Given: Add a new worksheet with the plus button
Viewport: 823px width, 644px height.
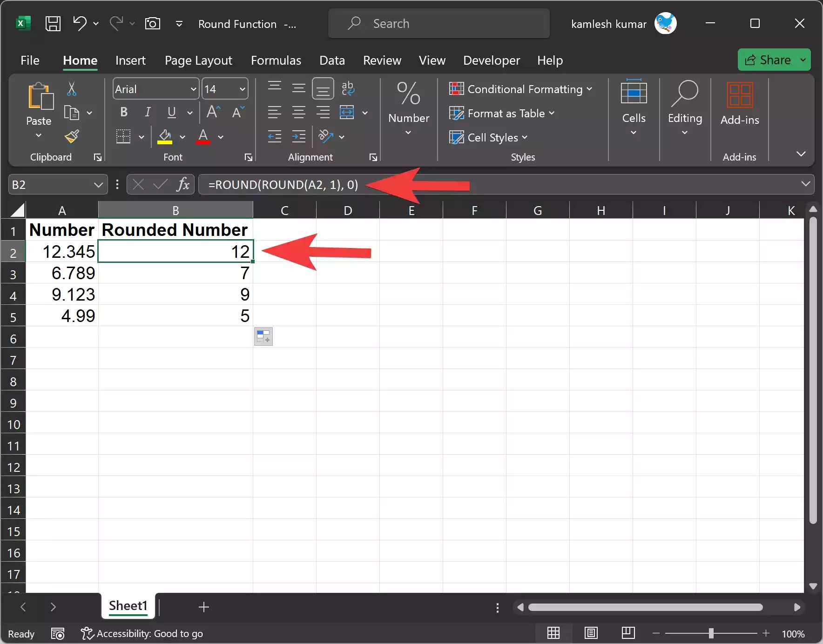Looking at the screenshot, I should (x=203, y=607).
